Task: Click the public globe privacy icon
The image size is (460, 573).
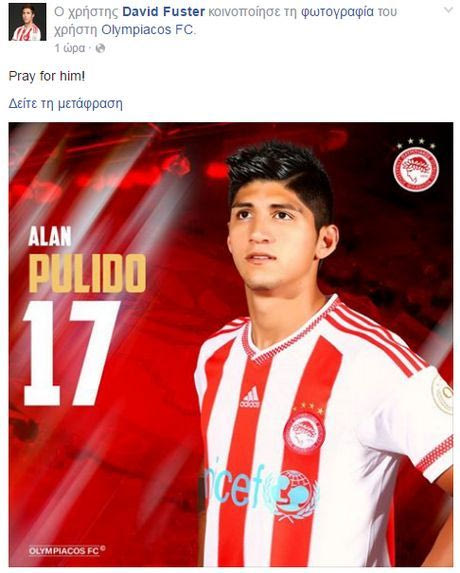Action: click(100, 48)
